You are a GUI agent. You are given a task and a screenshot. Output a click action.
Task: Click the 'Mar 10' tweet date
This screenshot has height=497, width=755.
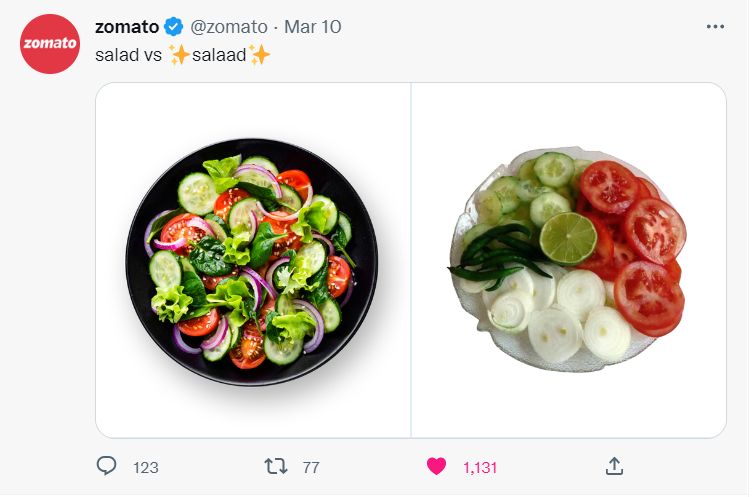(313, 27)
